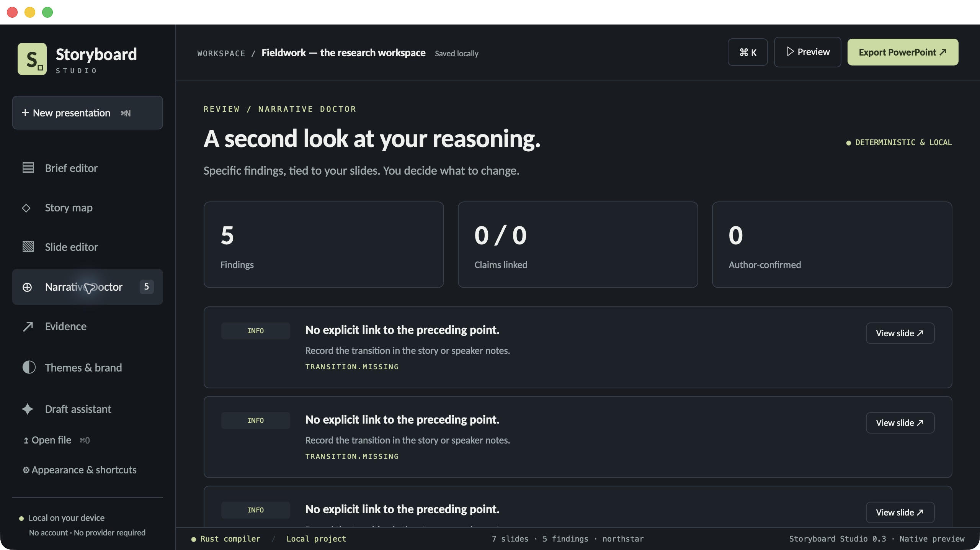Image resolution: width=980 pixels, height=550 pixels.
Task: Go to Brief editor
Action: tap(88, 168)
